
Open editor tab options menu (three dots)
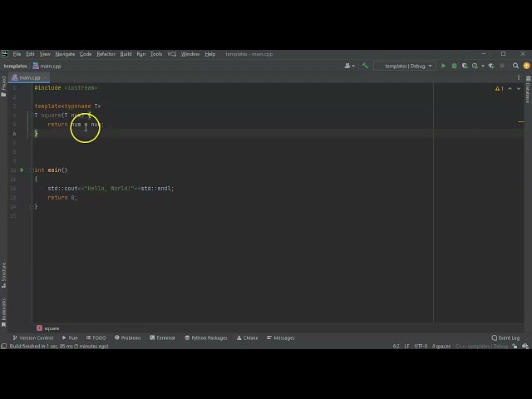[x=519, y=77]
